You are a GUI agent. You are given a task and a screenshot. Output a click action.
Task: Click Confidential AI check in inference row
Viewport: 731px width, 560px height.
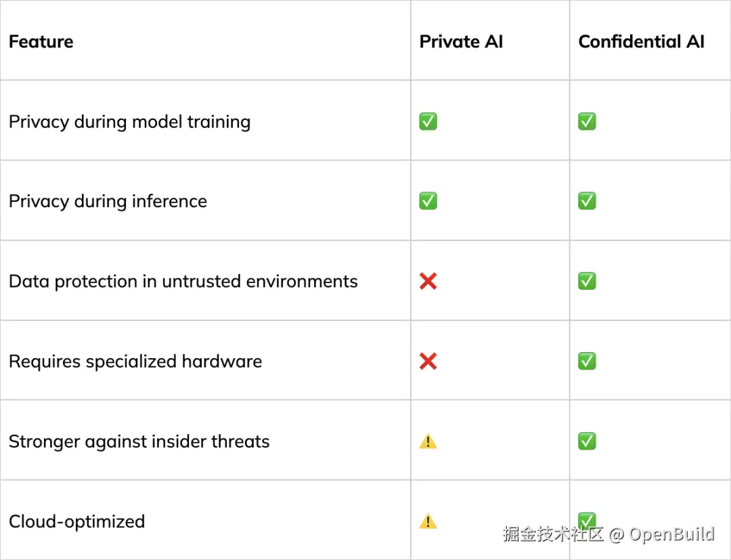click(x=587, y=201)
